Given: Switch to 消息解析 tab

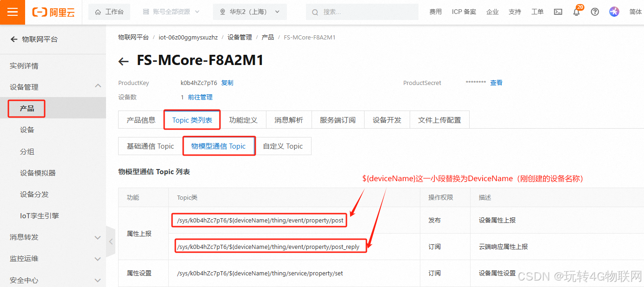Looking at the screenshot, I should click(289, 120).
